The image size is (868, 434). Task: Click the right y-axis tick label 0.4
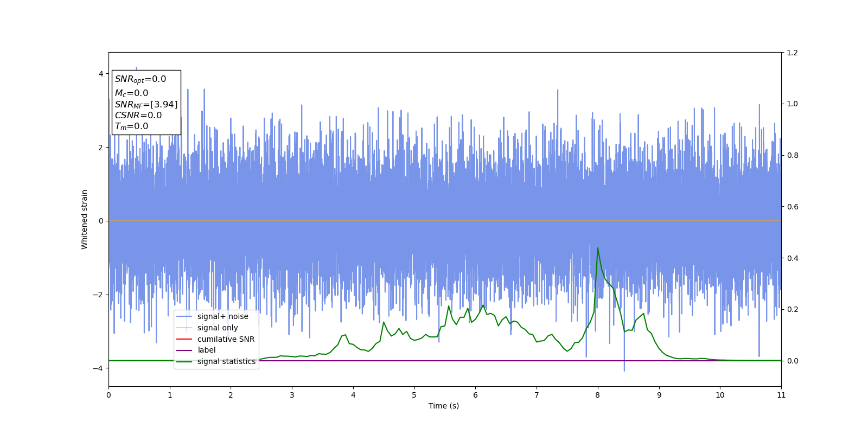[x=792, y=258]
